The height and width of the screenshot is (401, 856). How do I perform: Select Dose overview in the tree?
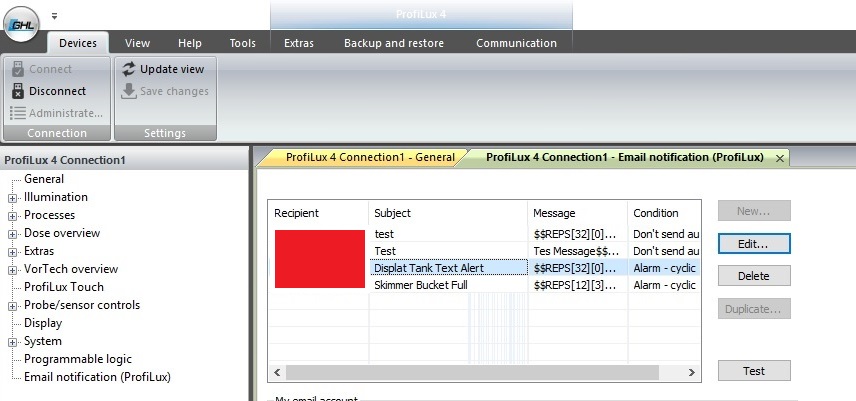coord(62,233)
